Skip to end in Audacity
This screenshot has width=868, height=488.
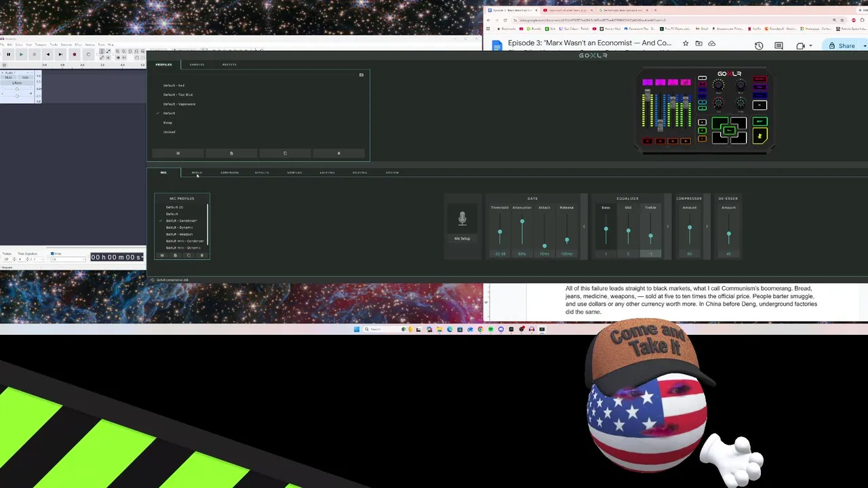tap(60, 54)
